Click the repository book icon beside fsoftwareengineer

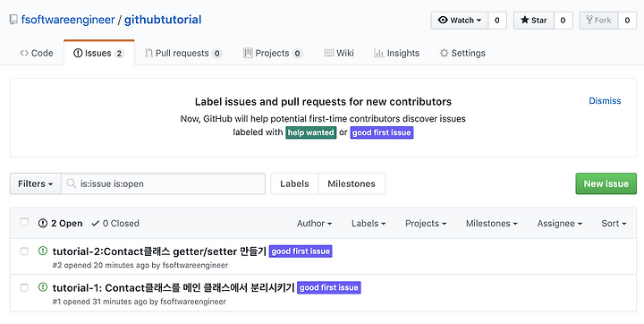[13, 20]
